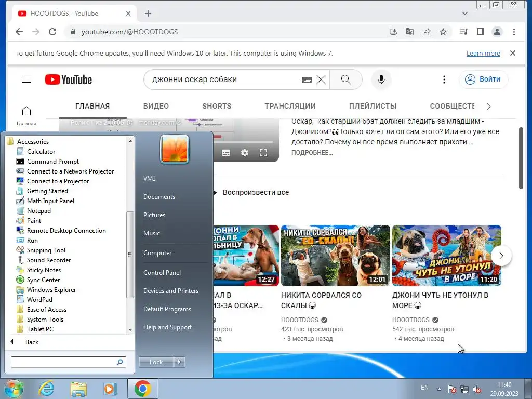Open a new Chrome tab
This screenshot has width=532, height=399.
click(148, 14)
